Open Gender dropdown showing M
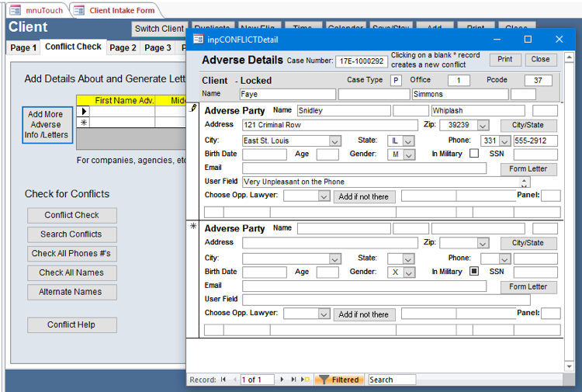The width and height of the screenshot is (582, 392). coord(408,154)
